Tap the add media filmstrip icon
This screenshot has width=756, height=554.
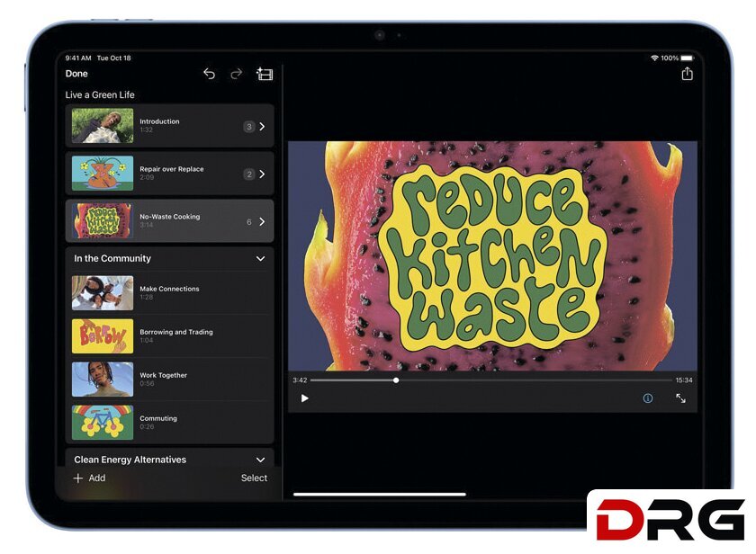pyautogui.click(x=265, y=74)
